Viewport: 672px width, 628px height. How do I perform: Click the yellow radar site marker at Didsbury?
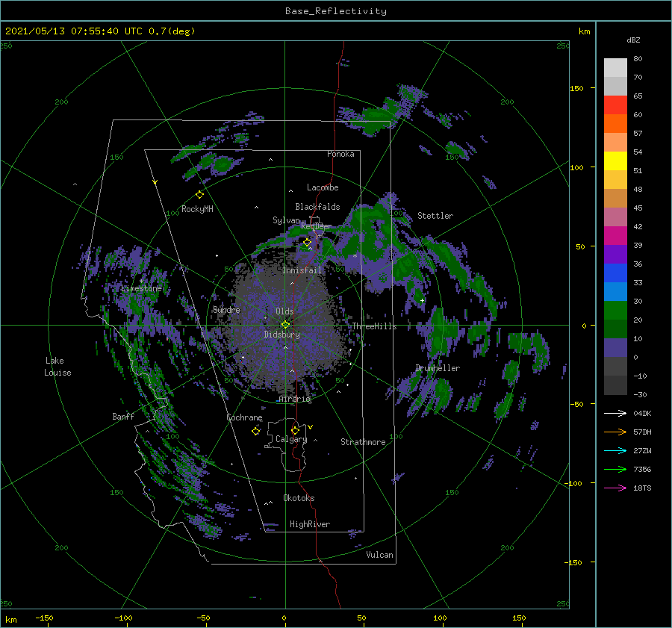(285, 325)
